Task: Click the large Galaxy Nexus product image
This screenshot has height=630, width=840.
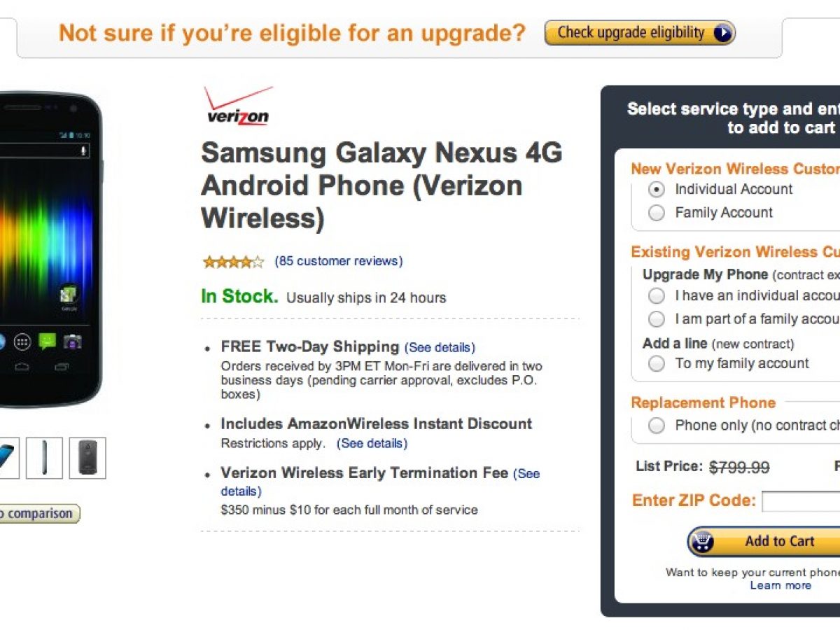Action: point(49,248)
